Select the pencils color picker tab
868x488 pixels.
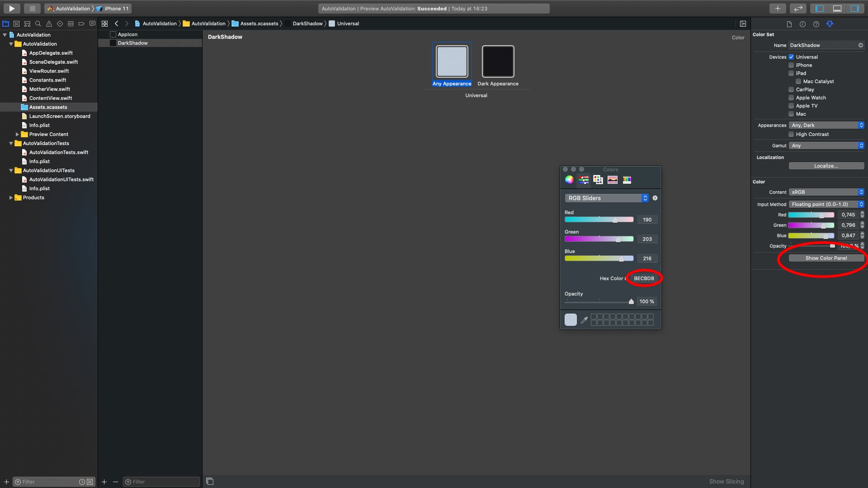(627, 180)
